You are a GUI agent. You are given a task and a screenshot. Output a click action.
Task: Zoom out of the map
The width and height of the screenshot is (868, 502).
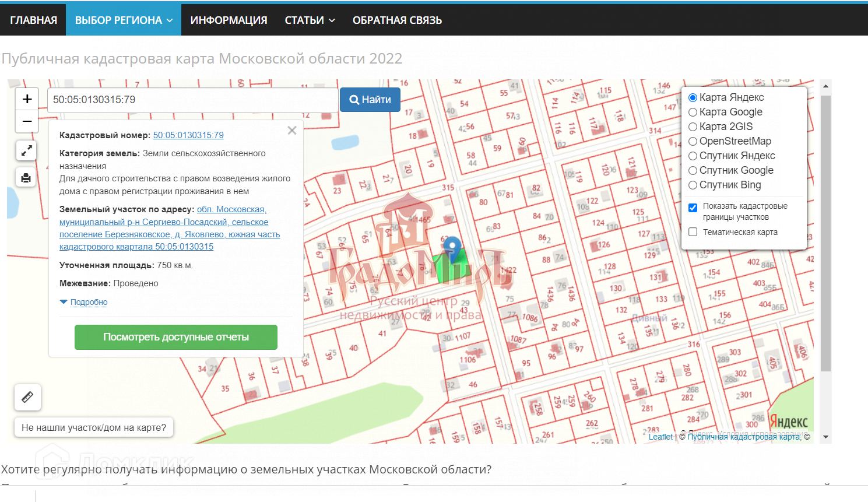coord(27,121)
